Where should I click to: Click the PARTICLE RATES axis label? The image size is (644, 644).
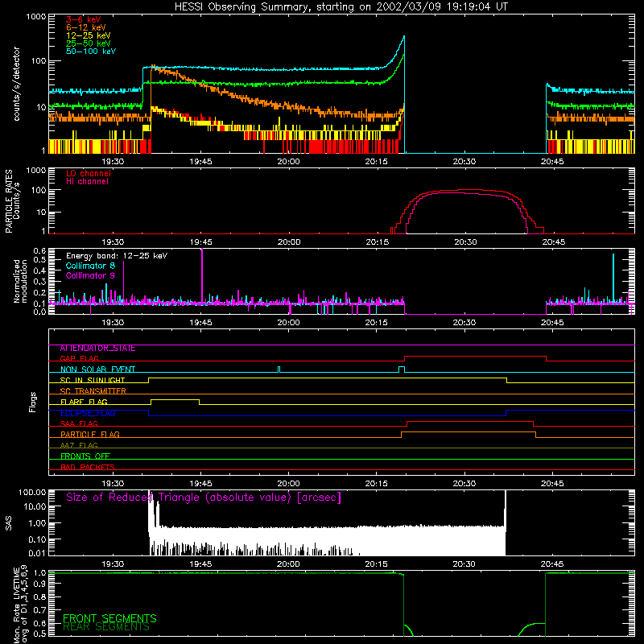click(x=9, y=201)
